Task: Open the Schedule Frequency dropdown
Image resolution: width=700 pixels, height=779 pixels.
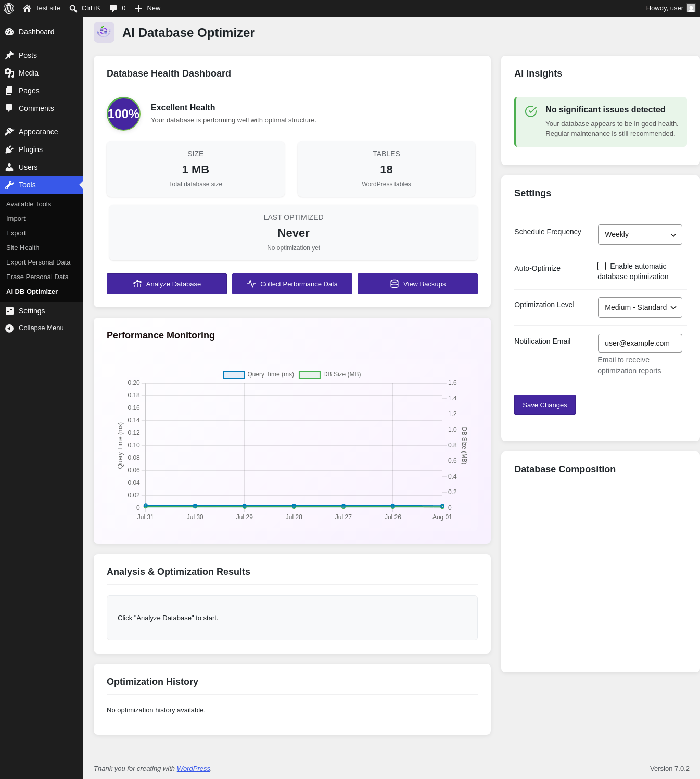Action: [640, 234]
